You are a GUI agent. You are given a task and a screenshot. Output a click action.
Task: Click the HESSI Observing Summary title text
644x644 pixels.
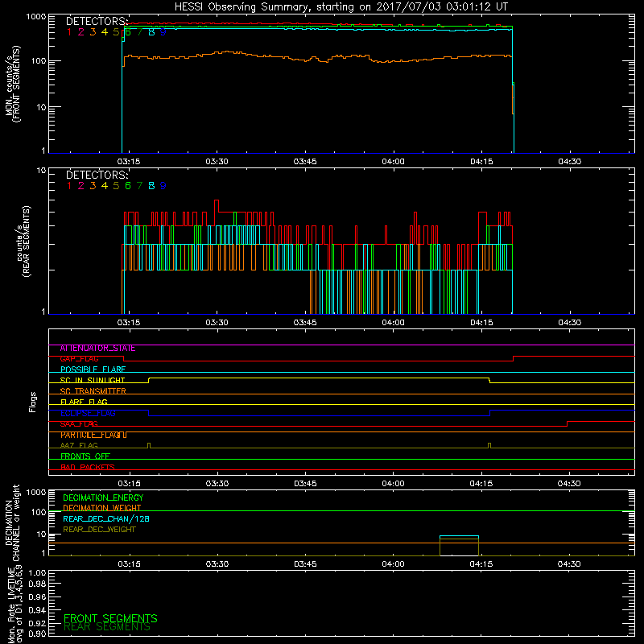coord(341,6)
